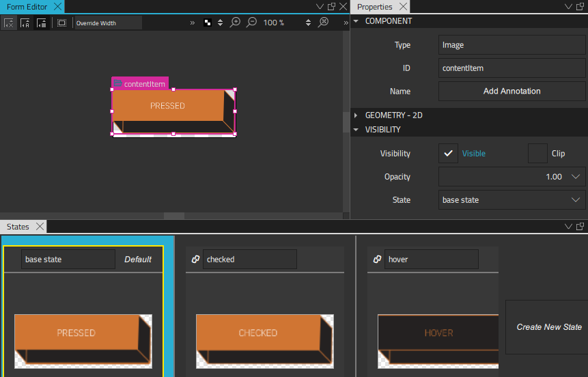Open the States panel options chevron
Screen dimensions: 588x377
[568, 227]
